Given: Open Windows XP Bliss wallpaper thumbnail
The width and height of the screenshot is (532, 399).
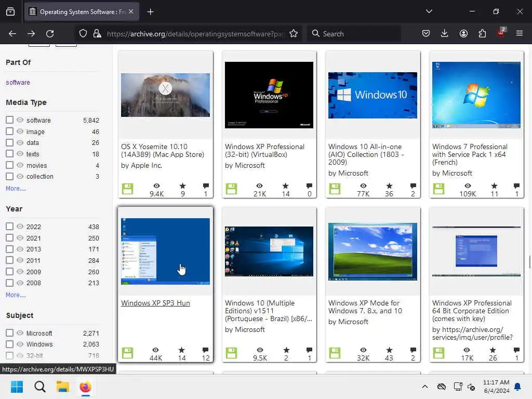Looking at the screenshot, I should (x=373, y=251).
